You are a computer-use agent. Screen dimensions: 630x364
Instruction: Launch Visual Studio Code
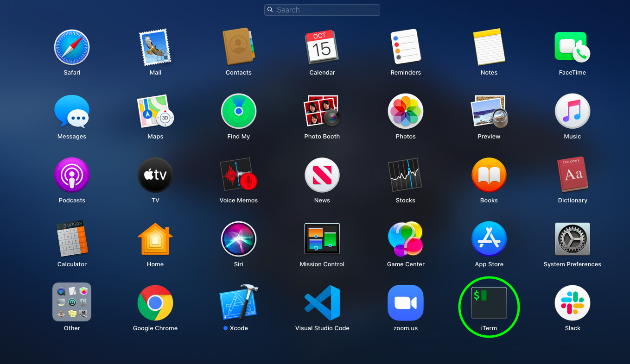click(322, 303)
